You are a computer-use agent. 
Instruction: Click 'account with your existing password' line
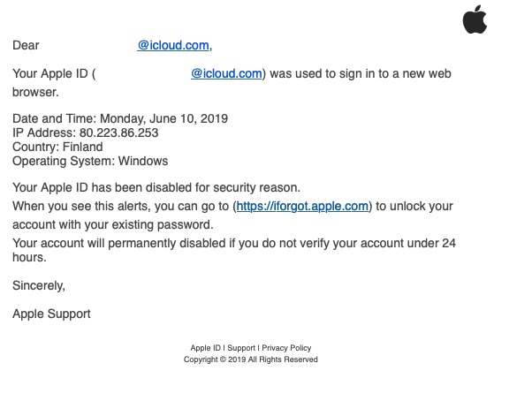click(112, 225)
